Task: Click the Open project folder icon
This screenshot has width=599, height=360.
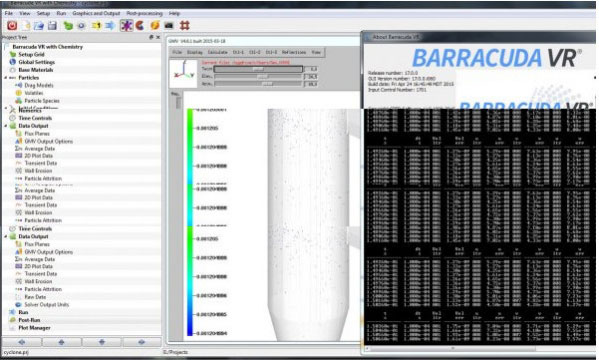Action: tap(39, 26)
